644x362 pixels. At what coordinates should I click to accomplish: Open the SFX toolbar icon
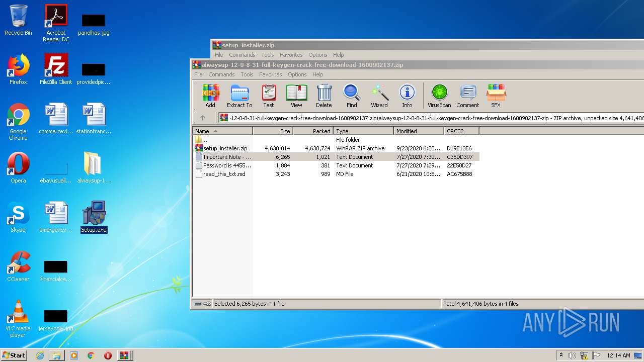click(496, 96)
